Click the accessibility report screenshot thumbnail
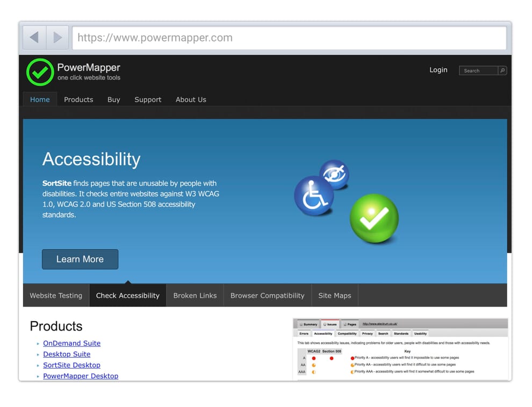This screenshot has height=407, width=532. point(400,349)
